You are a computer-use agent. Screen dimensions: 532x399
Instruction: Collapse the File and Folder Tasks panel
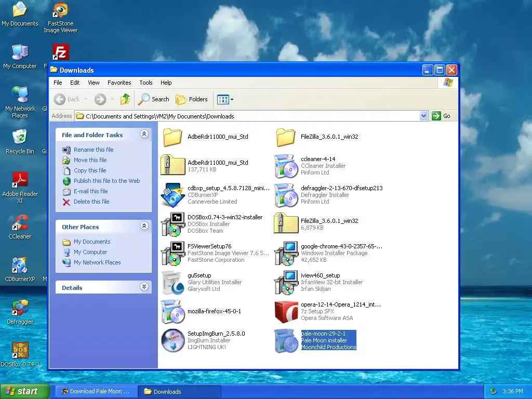point(144,134)
